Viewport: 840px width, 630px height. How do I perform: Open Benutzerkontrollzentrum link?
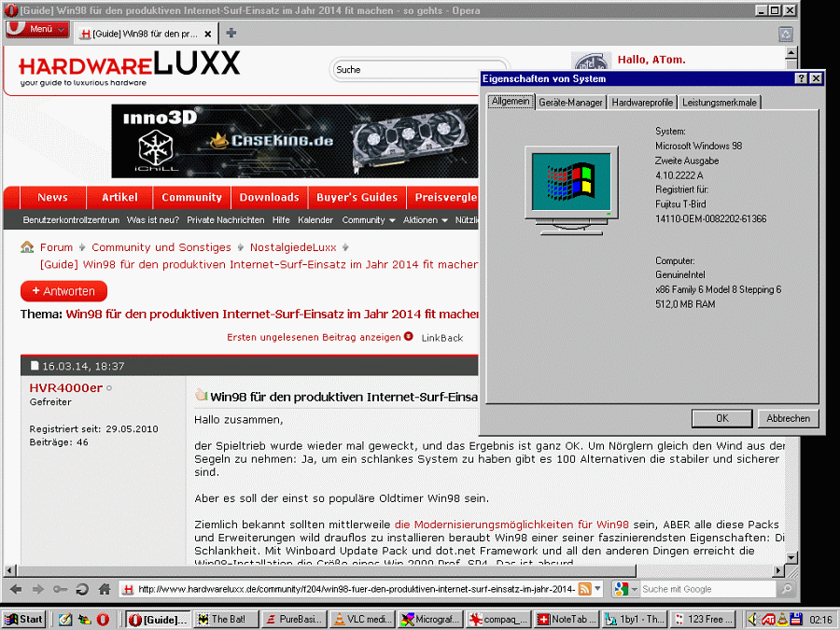(71, 220)
